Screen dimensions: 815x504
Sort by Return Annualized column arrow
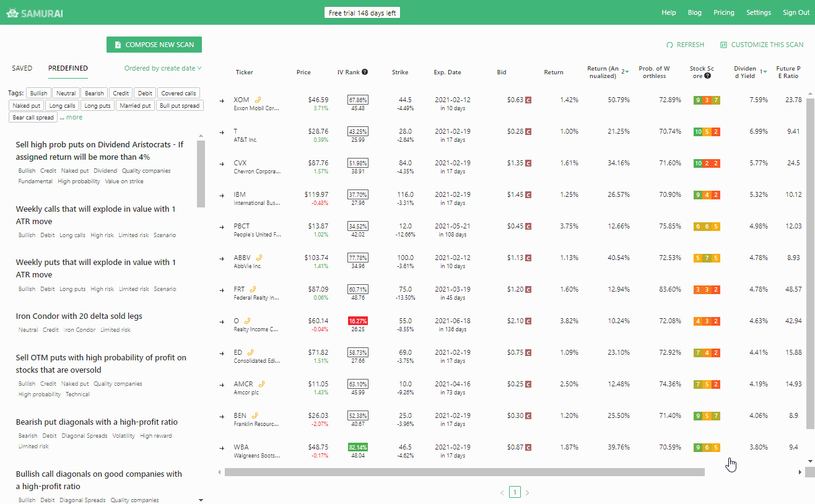[626, 73]
